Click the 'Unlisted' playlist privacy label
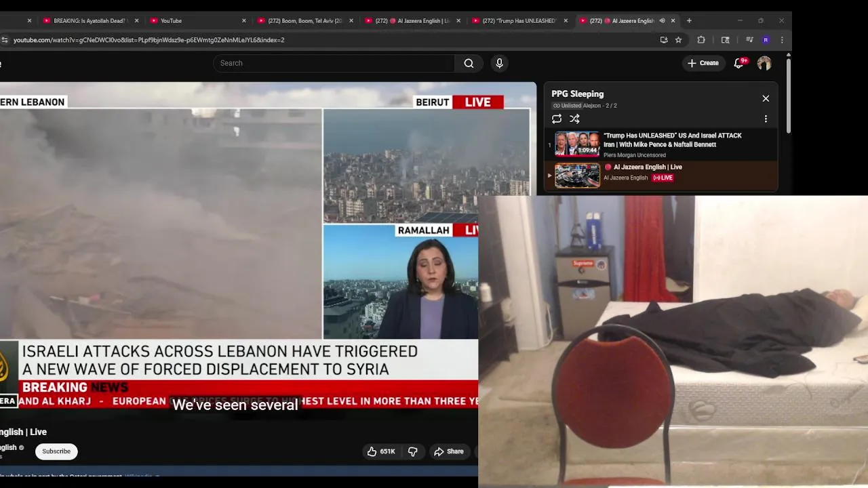The width and height of the screenshot is (868, 488). 567,106
